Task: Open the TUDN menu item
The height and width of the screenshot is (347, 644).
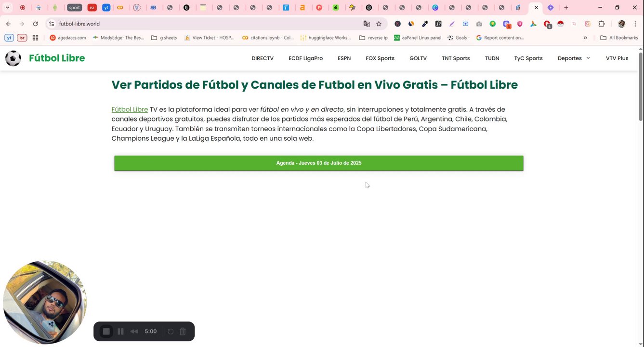Action: [x=492, y=58]
